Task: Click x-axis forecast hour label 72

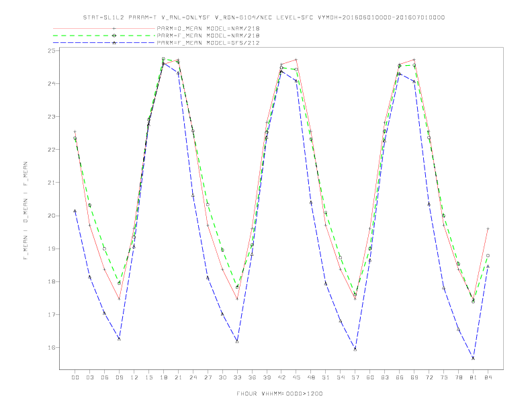Action: (x=429, y=377)
